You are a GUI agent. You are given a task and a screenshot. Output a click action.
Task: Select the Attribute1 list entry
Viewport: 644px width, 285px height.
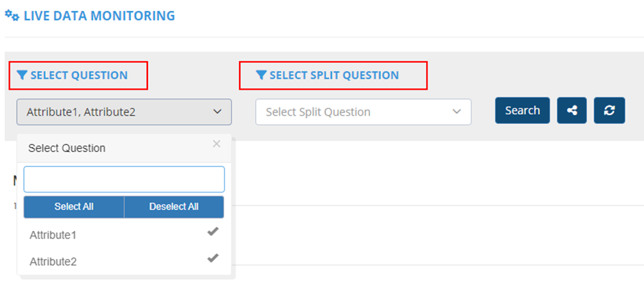53,235
